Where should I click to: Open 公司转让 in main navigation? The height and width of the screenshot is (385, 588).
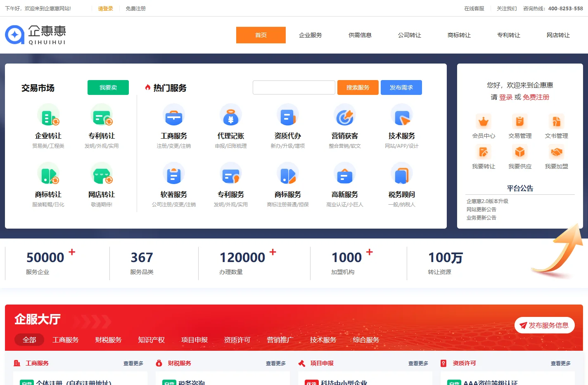coord(410,35)
